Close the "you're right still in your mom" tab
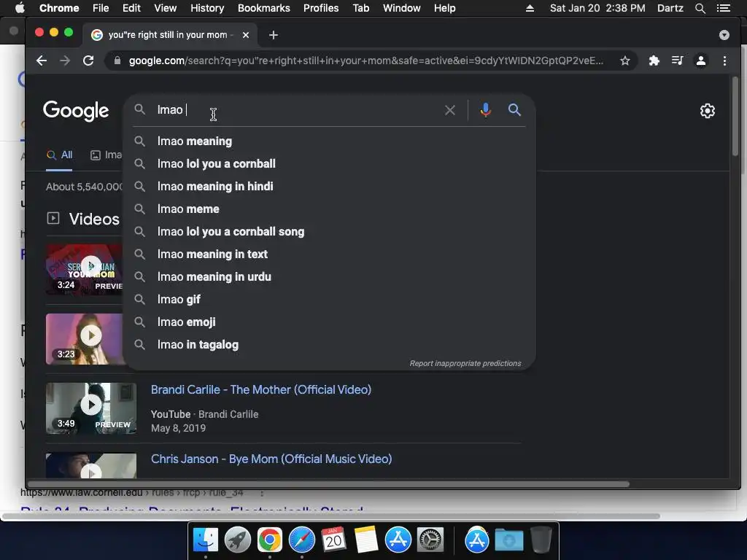 point(246,35)
